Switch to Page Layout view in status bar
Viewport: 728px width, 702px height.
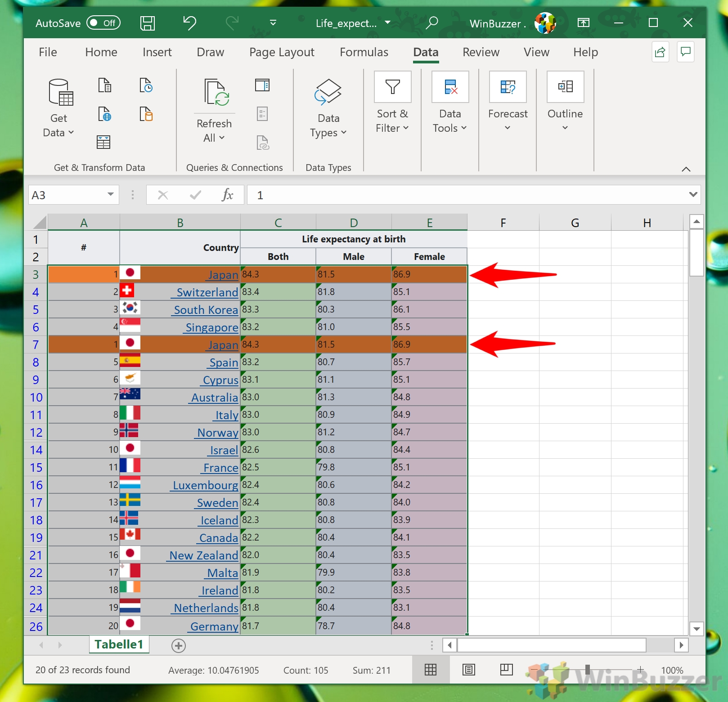click(x=468, y=670)
